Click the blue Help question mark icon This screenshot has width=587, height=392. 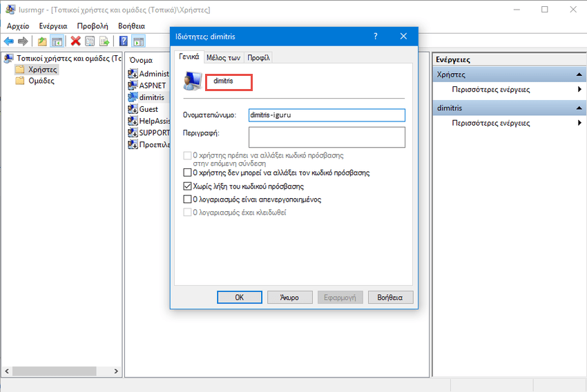coord(123,41)
